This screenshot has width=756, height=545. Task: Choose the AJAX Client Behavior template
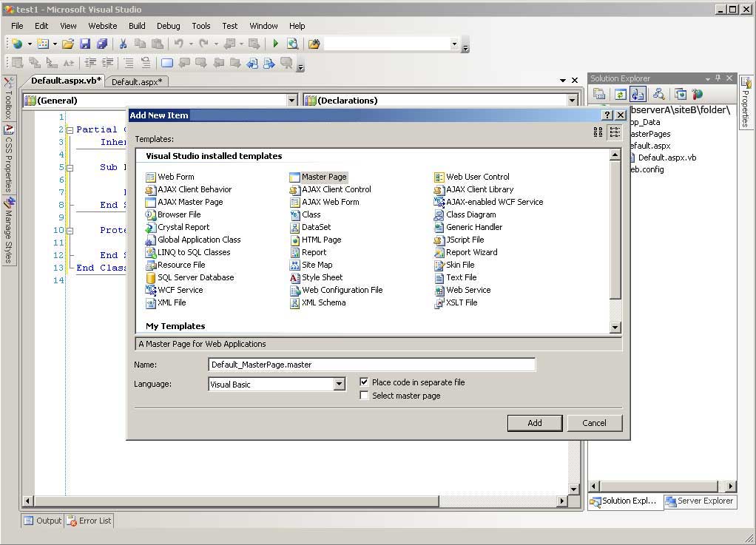[189, 189]
